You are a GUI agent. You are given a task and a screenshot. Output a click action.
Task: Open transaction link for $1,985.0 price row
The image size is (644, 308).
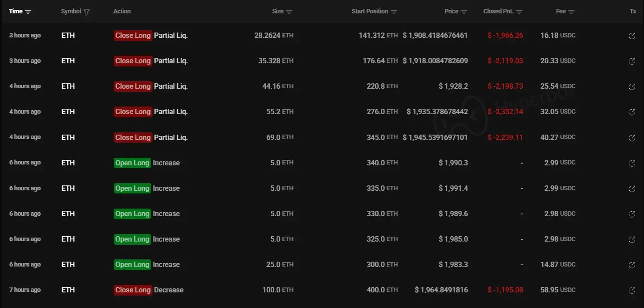point(632,239)
